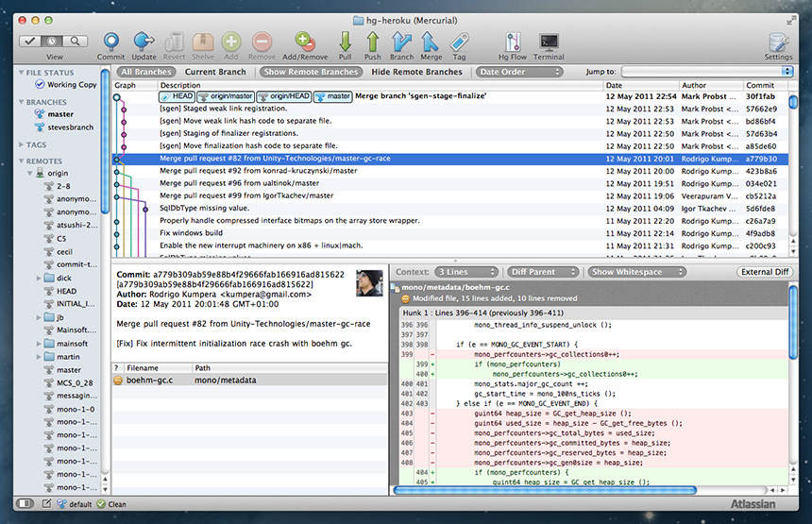Switch to clock log view
Screen dimensions: 812x524
click(x=52, y=41)
